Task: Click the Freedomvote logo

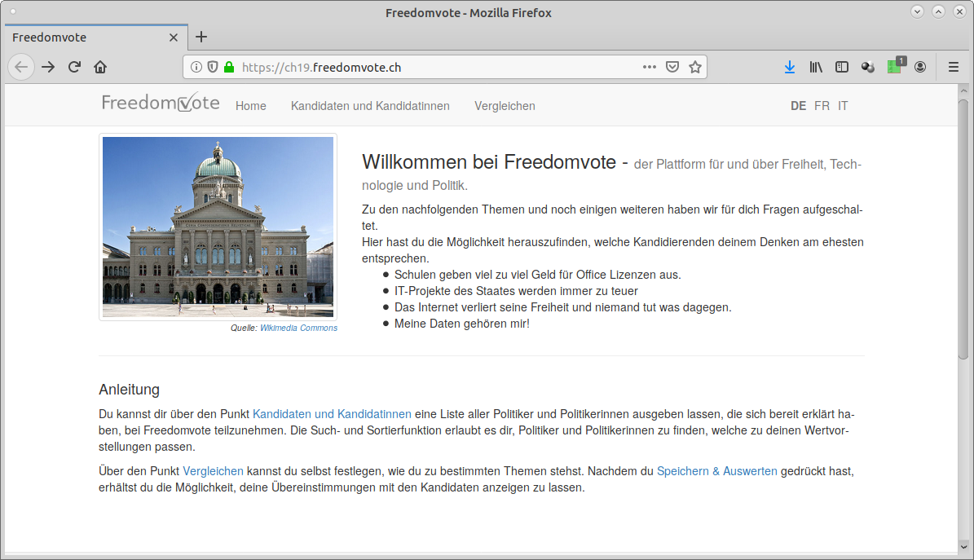Action: point(161,104)
